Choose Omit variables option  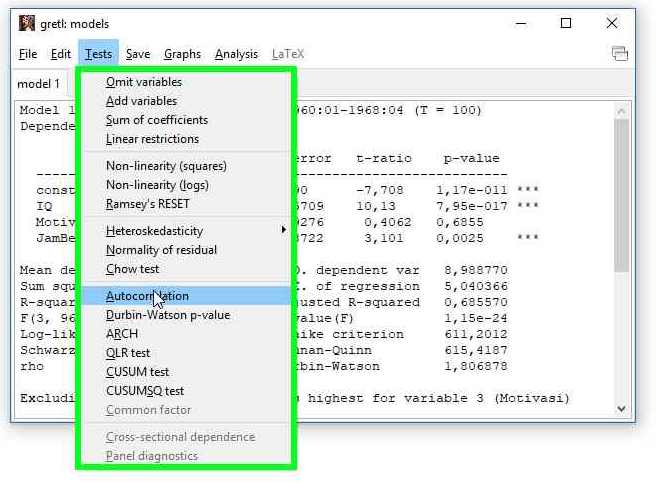tap(144, 82)
